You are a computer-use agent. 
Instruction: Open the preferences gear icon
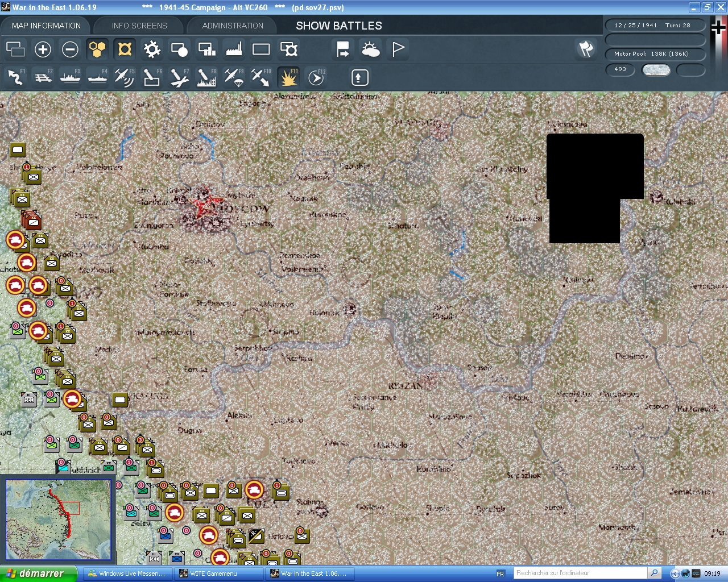point(151,49)
